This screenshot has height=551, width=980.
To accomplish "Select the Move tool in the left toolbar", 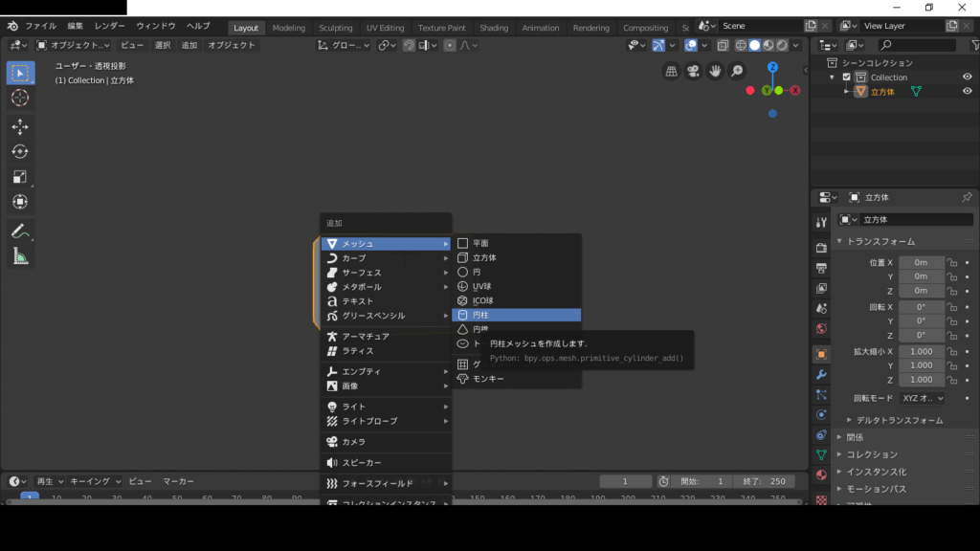I will coord(20,126).
